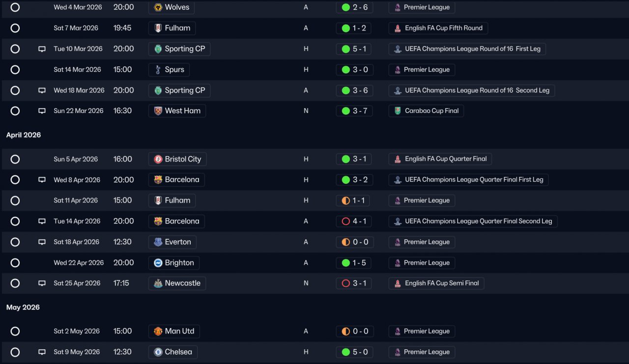The width and height of the screenshot is (629, 364).
Task: Click the Barcelona crest on 8 Apr fixture
Action: coord(158,180)
